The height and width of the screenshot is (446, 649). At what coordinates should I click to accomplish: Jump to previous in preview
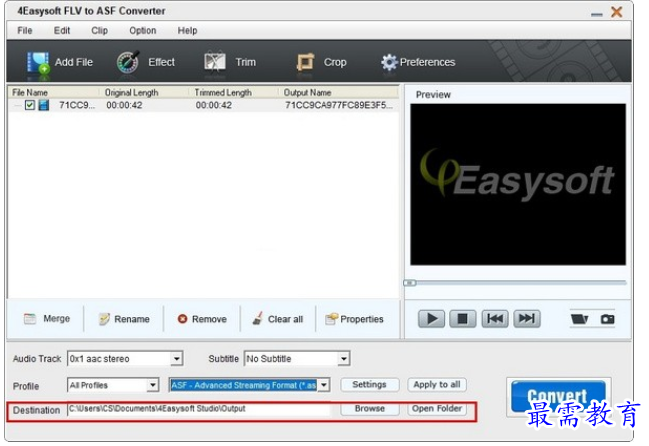coord(495,319)
